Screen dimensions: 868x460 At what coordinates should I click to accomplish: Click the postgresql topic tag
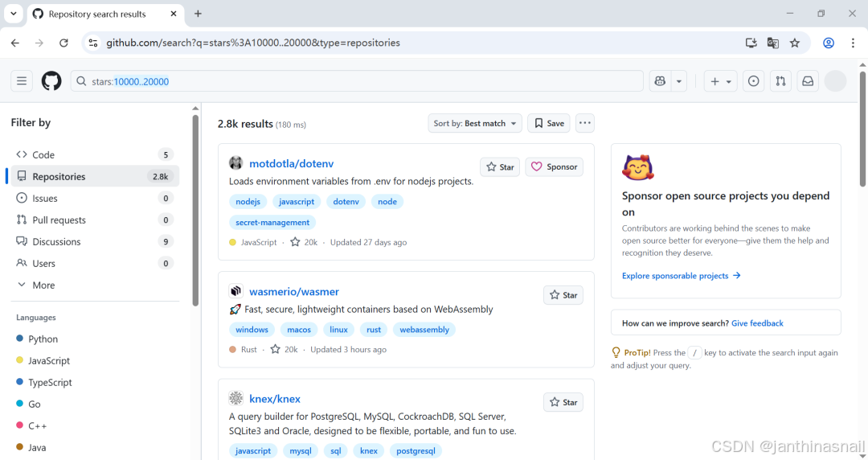coord(416,450)
